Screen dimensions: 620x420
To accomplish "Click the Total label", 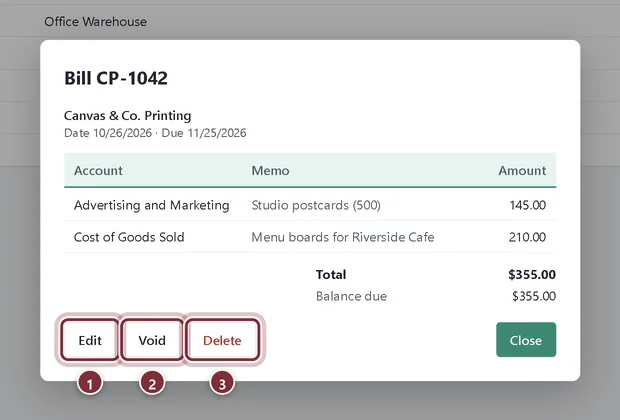I will [331, 274].
